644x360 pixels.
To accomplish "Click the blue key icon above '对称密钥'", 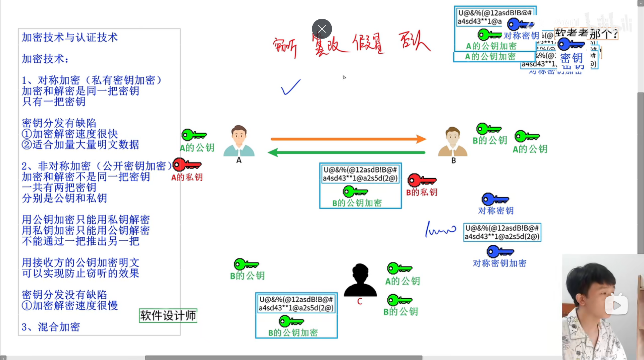I will pyautogui.click(x=495, y=199).
